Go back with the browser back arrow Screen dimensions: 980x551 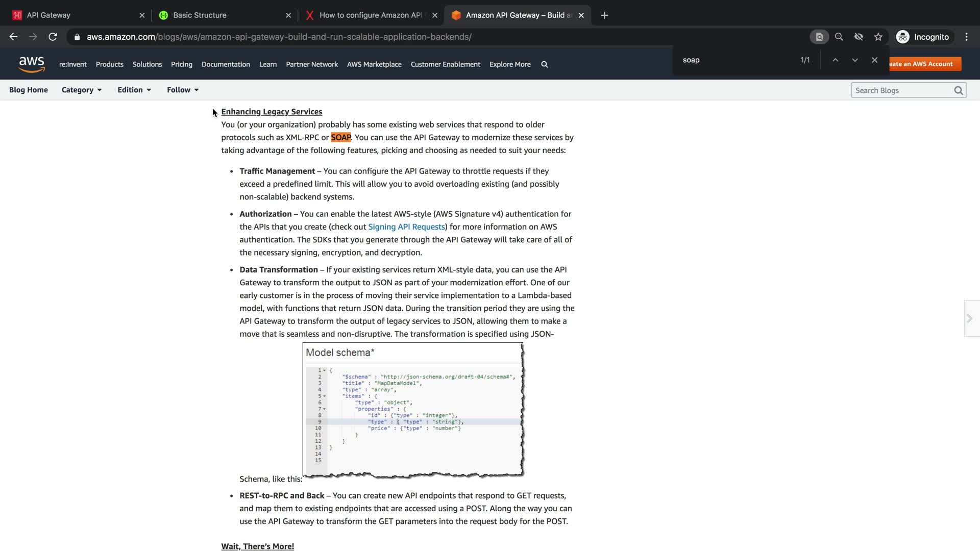coord(13,37)
